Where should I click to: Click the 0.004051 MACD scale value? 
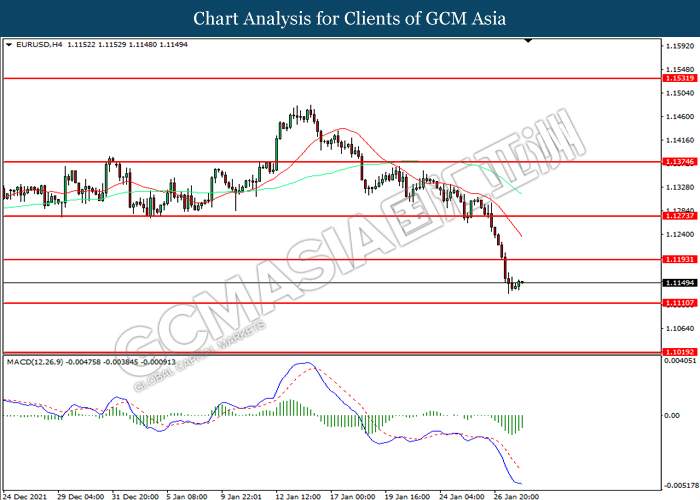click(680, 361)
